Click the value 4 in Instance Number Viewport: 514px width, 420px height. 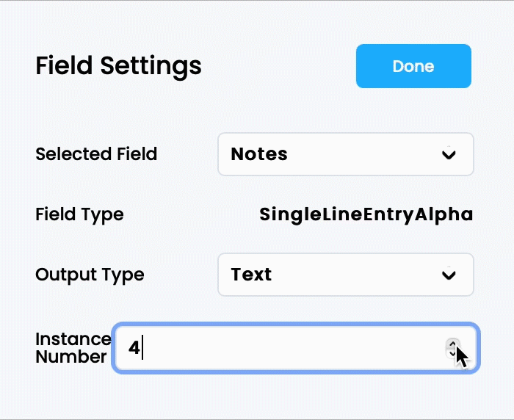click(x=134, y=348)
